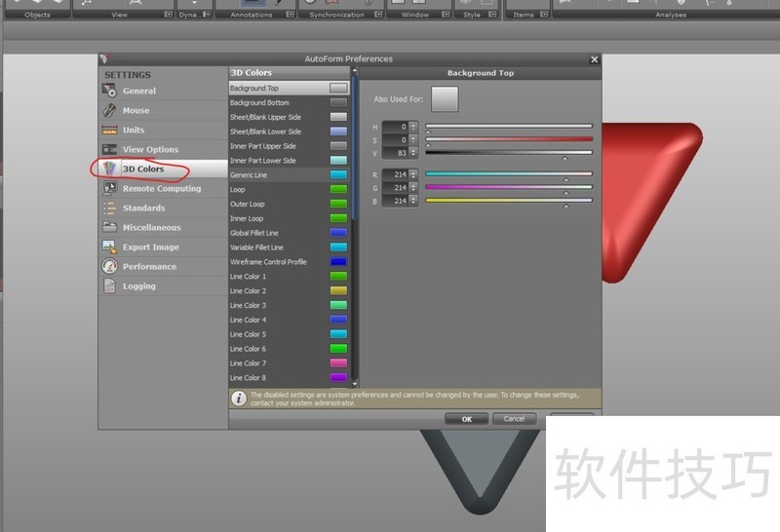780x532 pixels.
Task: Select the Inner Loop color entry
Action: pyautogui.click(x=289, y=218)
